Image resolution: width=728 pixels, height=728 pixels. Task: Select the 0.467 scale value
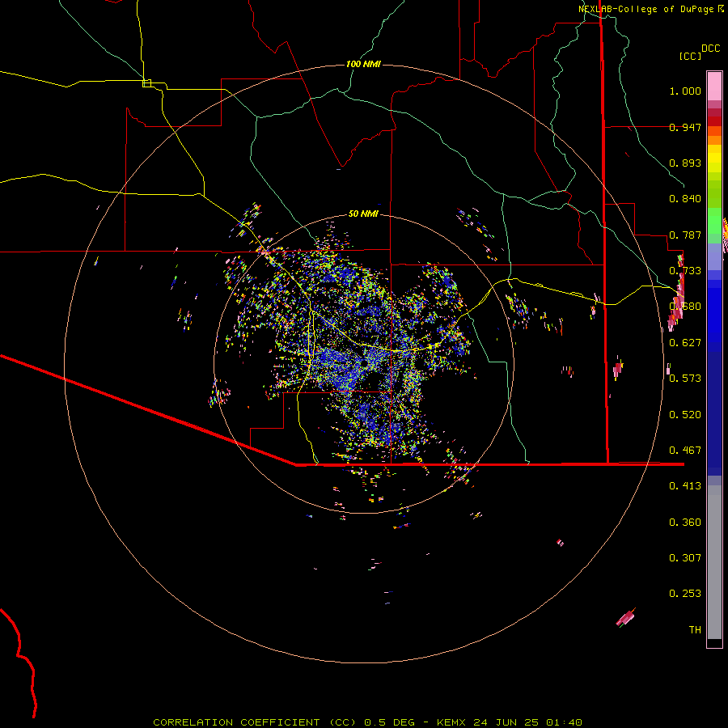click(685, 451)
